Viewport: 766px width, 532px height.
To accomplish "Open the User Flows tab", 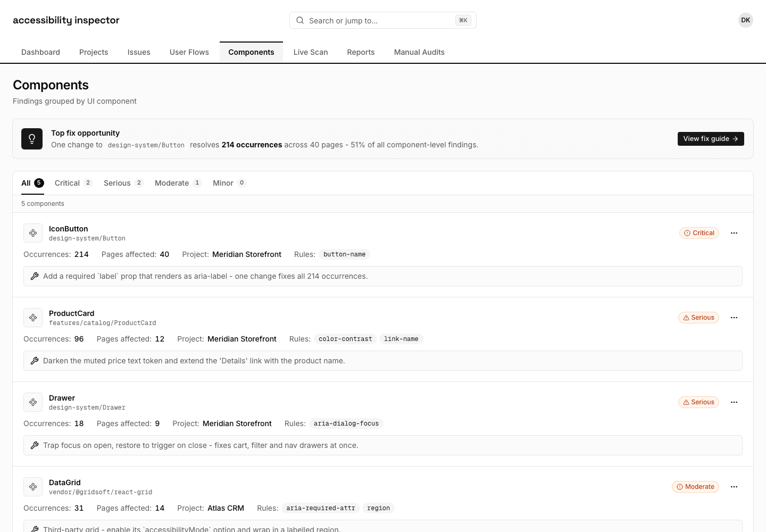I will pos(189,52).
